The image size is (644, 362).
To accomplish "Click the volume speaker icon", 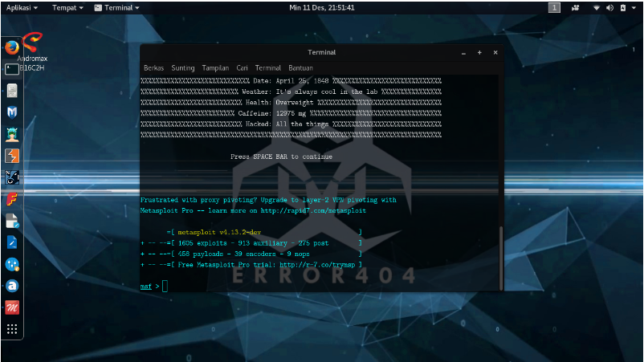I will click(609, 8).
